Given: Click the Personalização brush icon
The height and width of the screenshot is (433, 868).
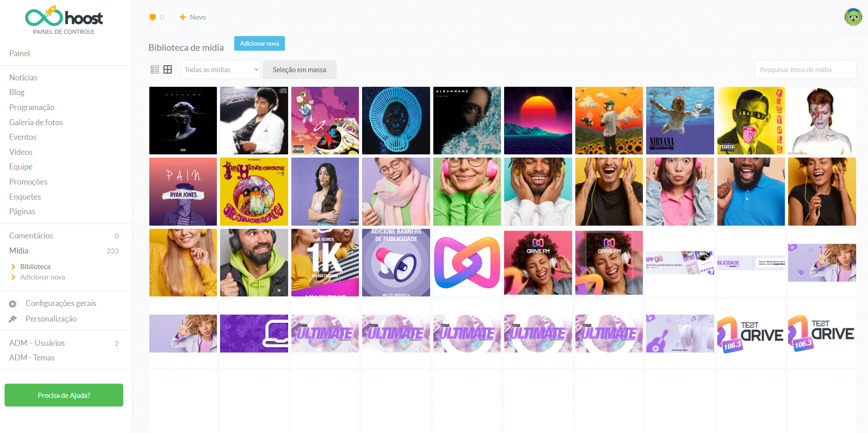Looking at the screenshot, I should pos(13,319).
